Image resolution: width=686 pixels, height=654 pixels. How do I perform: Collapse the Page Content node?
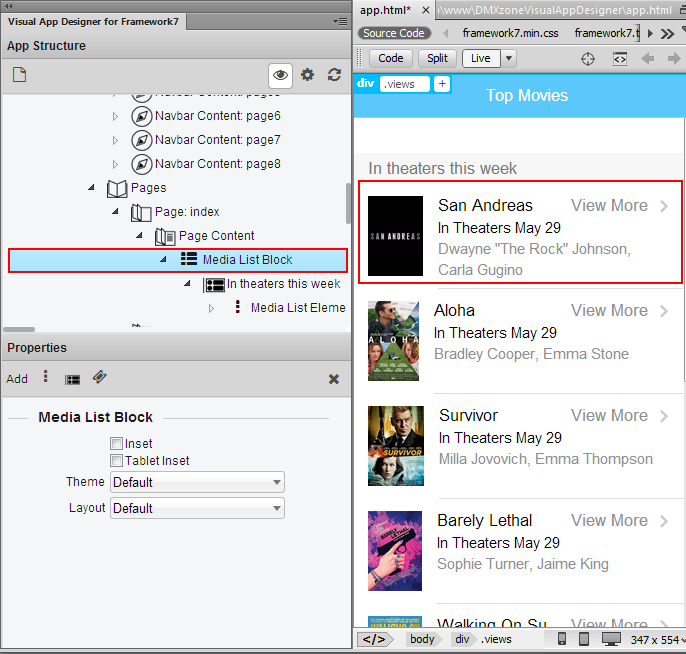(x=140, y=235)
